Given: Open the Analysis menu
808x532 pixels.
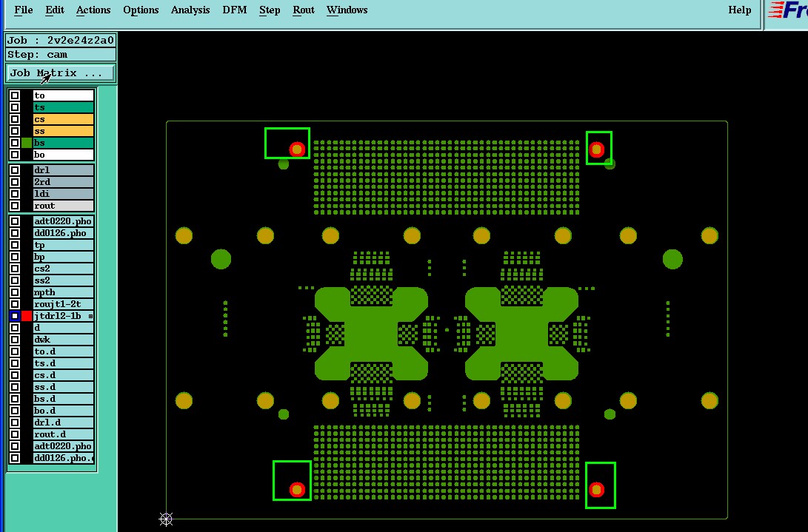Looking at the screenshot, I should click(190, 10).
